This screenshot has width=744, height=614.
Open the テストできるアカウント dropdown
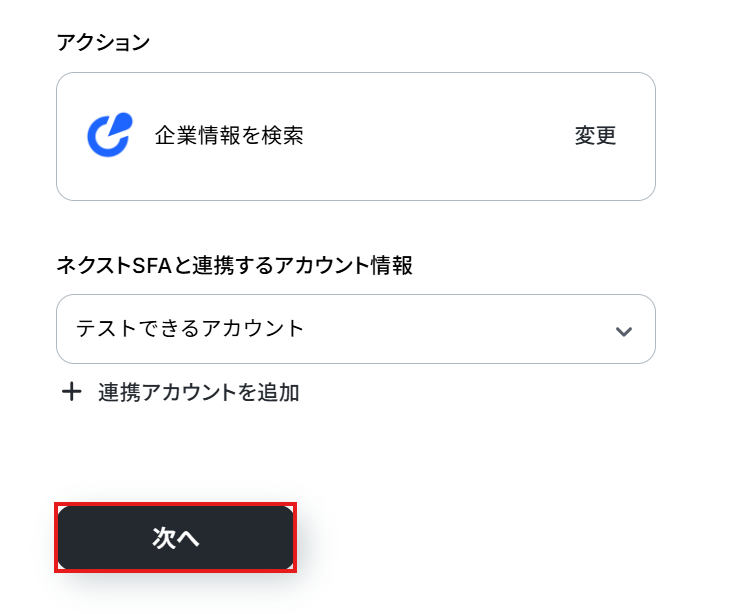tap(355, 329)
